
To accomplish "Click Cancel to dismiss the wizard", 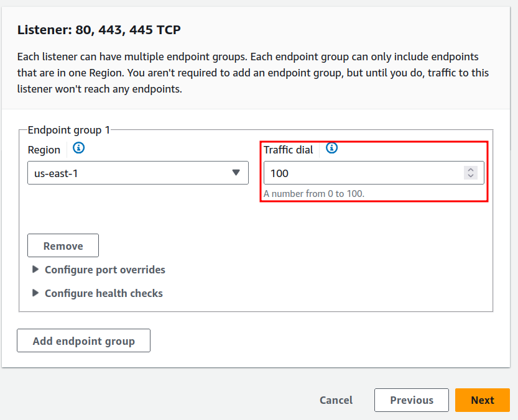I will [x=336, y=400].
